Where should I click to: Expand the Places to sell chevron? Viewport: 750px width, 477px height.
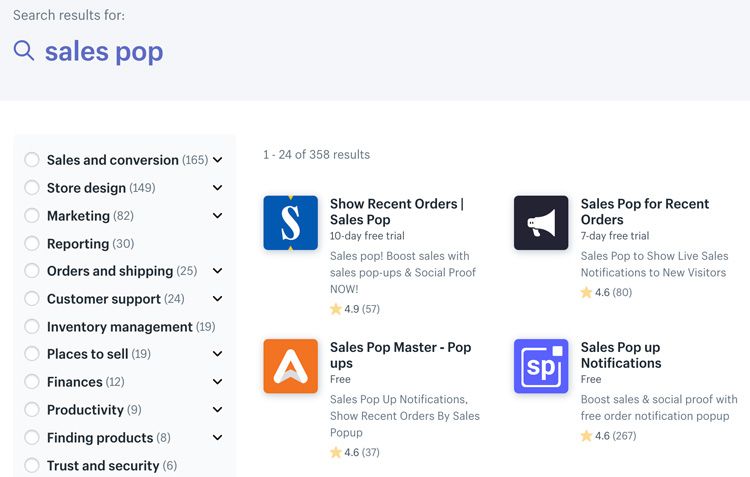tap(218, 354)
